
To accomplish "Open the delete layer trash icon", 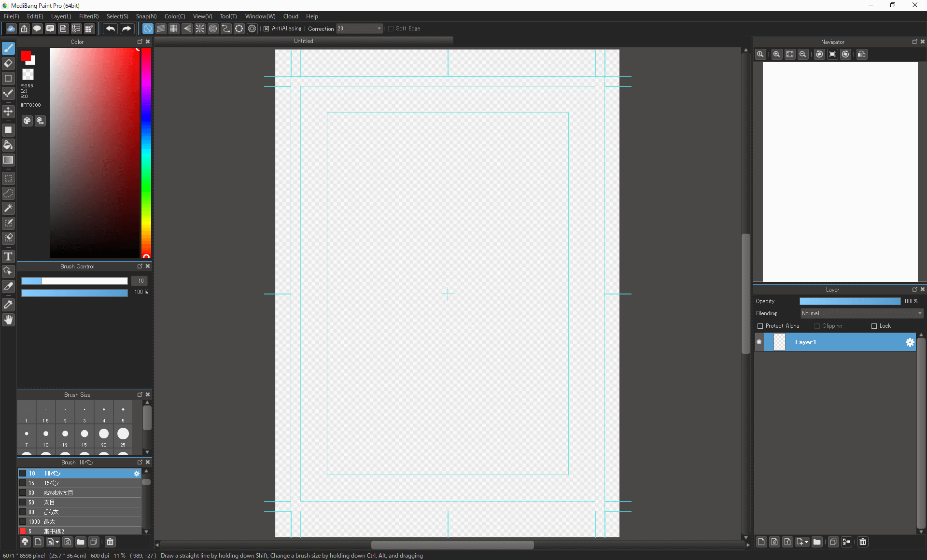I will coord(862,542).
